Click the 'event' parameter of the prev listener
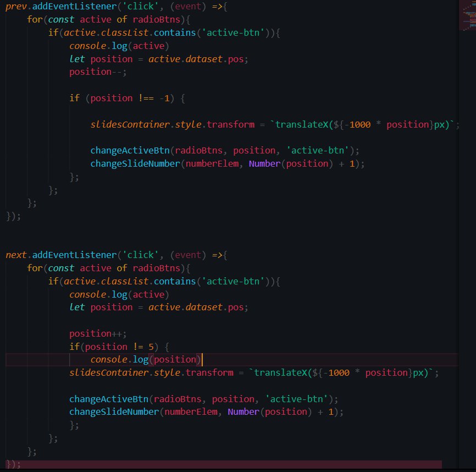The height and width of the screenshot is (472, 476). coord(188,7)
